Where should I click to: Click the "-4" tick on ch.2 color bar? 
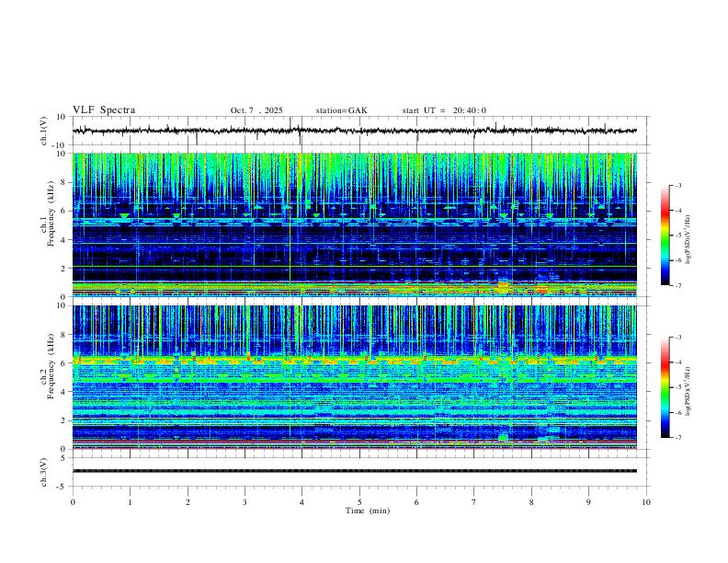point(677,362)
